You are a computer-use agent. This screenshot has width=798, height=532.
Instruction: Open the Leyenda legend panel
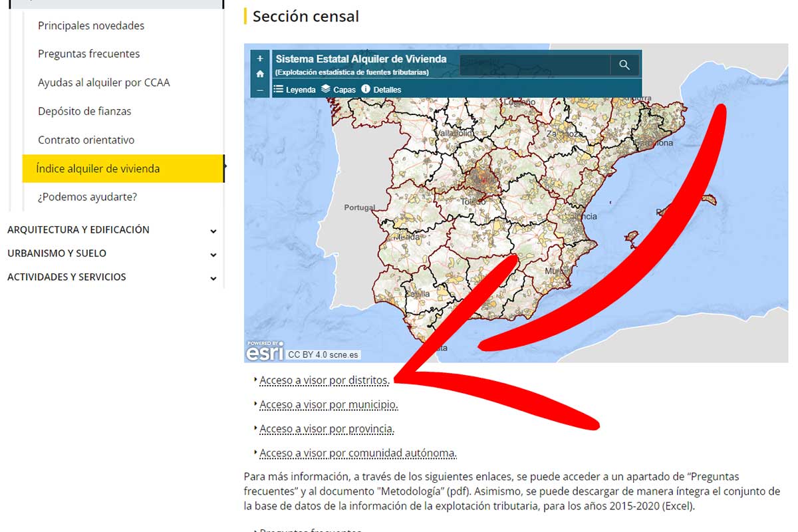pyautogui.click(x=295, y=89)
